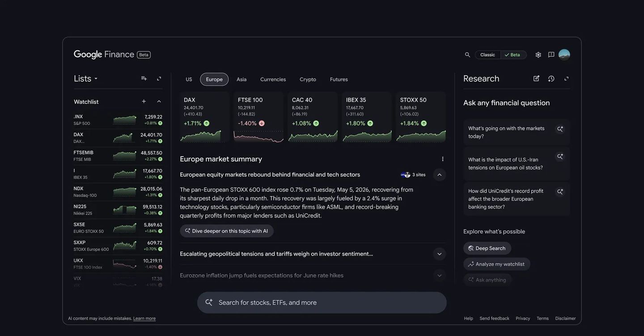Screen dimensions: 644x336
Task: Click the 3 sites source icons
Action: [406, 175]
